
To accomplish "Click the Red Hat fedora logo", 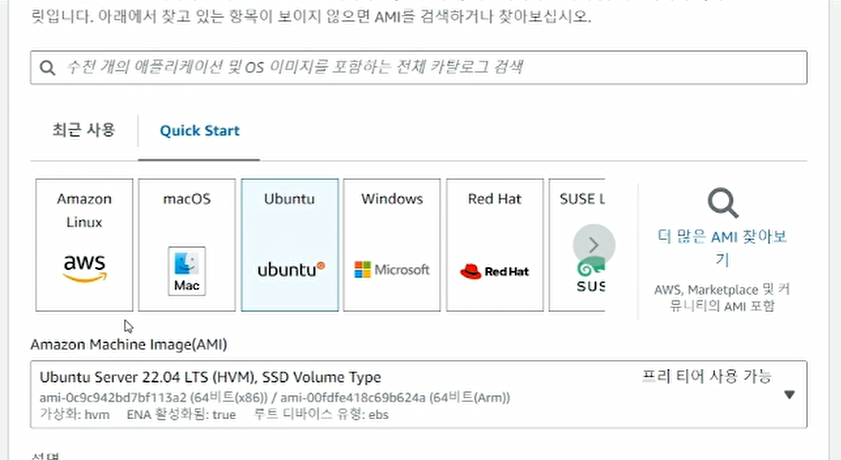I will (495, 271).
